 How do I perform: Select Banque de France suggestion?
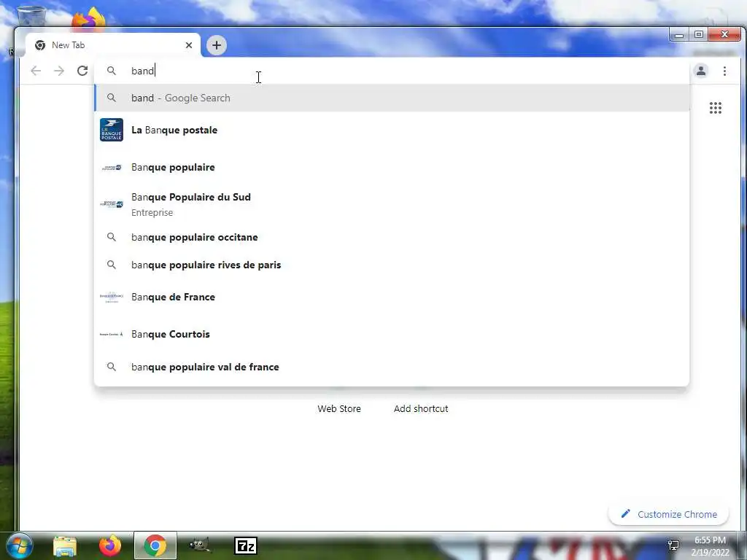[392, 297]
